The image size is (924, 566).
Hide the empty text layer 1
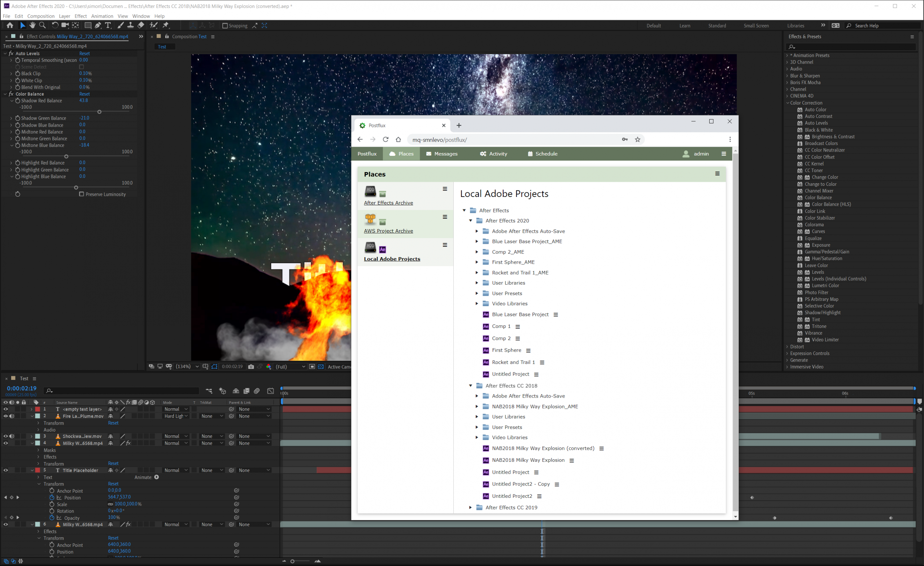coord(6,409)
